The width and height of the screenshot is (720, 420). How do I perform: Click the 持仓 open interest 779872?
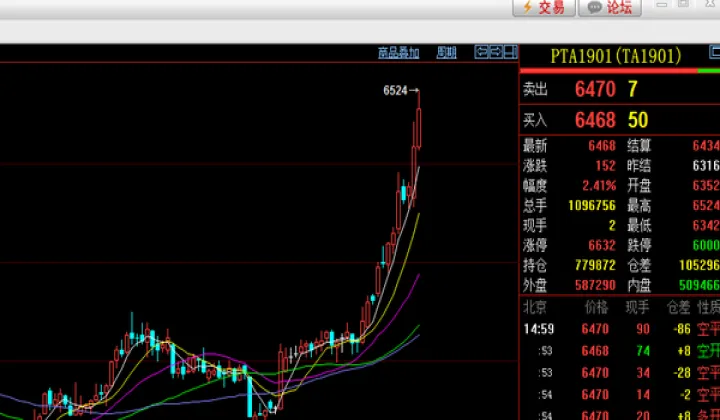pos(595,265)
